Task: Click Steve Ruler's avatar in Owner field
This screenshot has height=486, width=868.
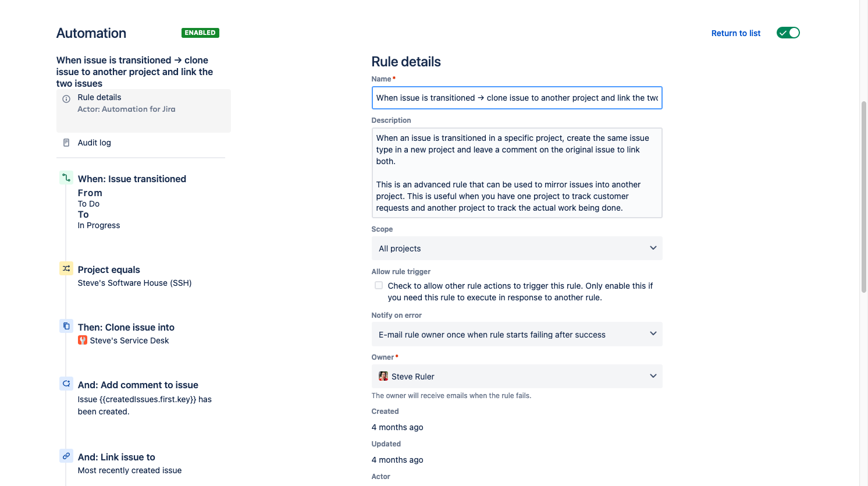Action: click(x=383, y=376)
